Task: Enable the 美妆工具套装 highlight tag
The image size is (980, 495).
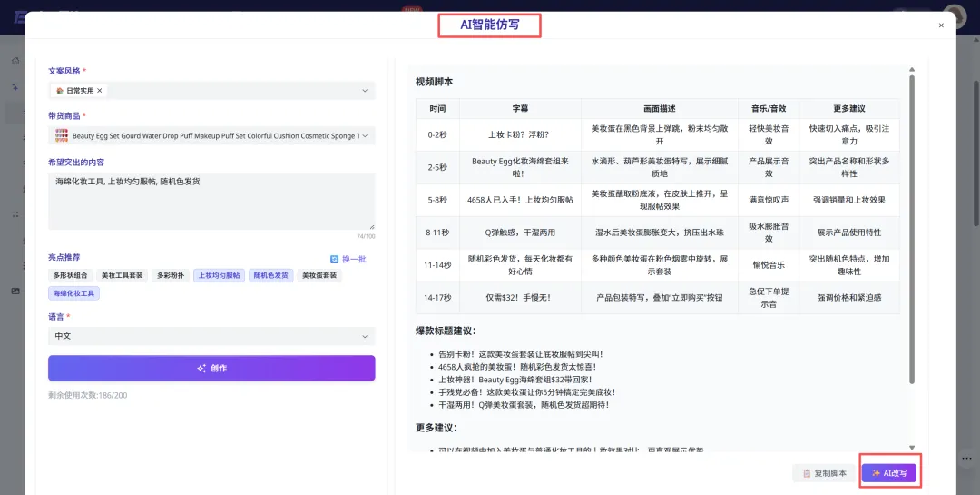Action: (x=122, y=275)
